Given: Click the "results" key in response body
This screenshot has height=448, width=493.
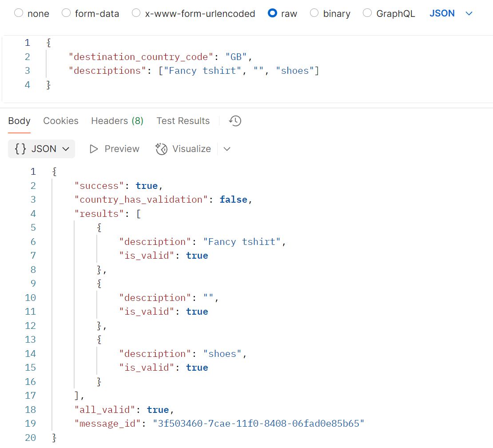Looking at the screenshot, I should point(99,214).
